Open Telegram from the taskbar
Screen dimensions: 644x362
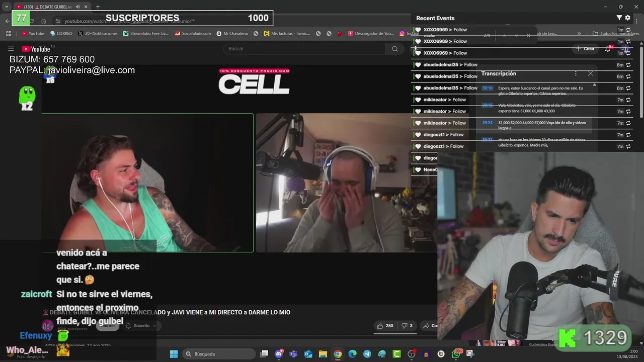pos(367,354)
